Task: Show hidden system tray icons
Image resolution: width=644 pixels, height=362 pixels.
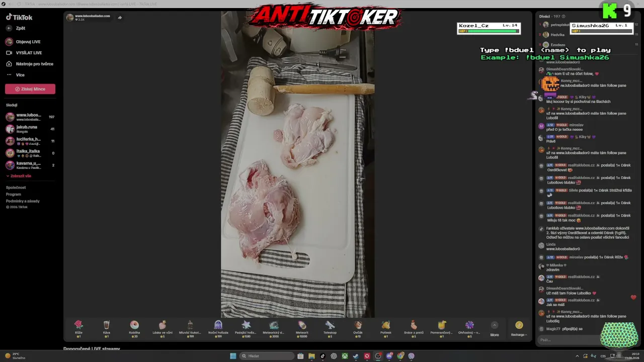Action: pyautogui.click(x=577, y=356)
